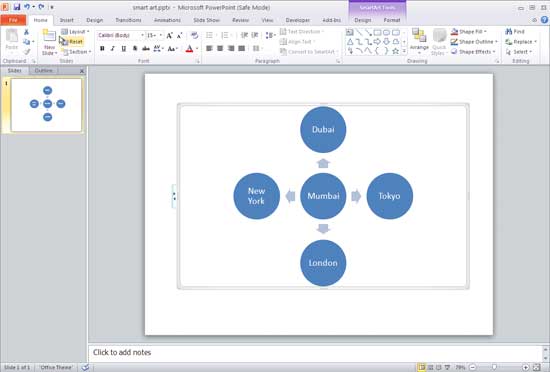Viewport: 550px width, 372px height.
Task: Open the Shape Effects dropdown
Action: (473, 52)
